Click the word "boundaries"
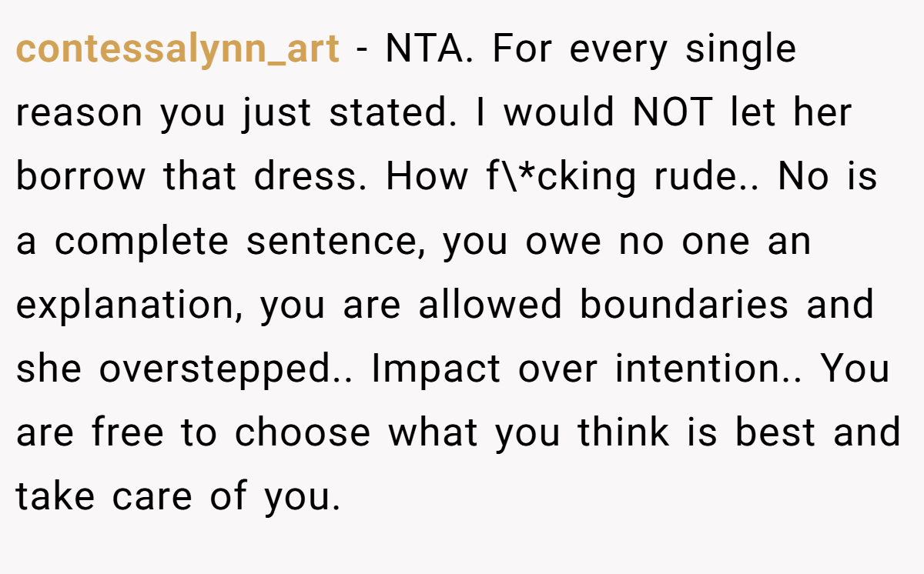924x574 pixels. pyautogui.click(x=685, y=305)
